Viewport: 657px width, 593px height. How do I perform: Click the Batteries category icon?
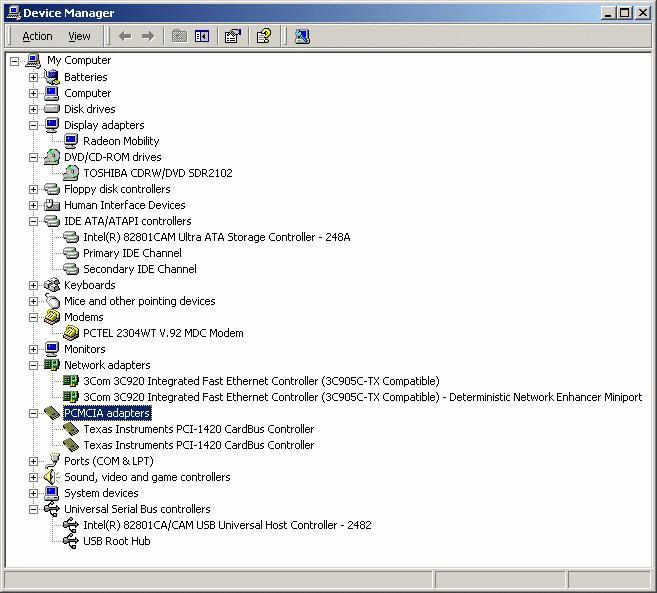click(x=52, y=77)
